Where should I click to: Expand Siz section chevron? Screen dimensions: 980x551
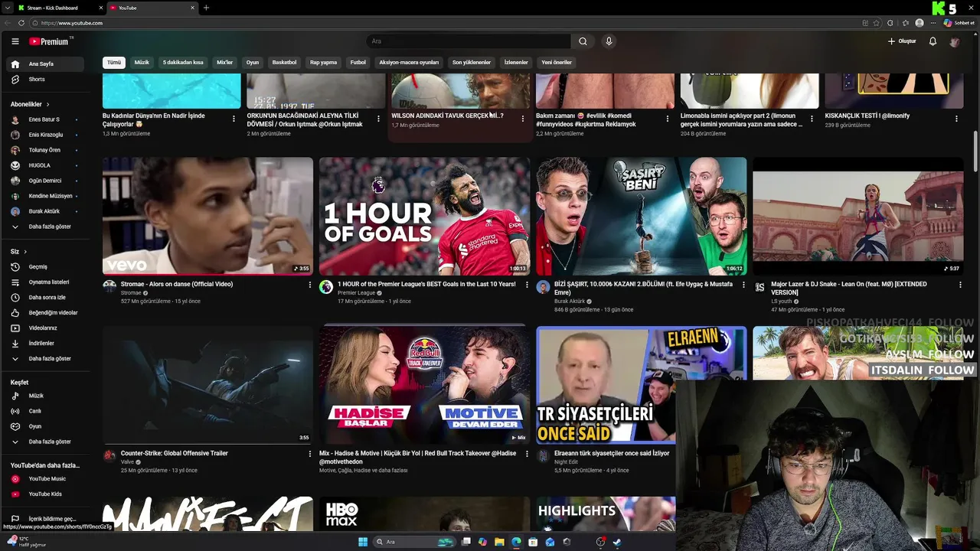point(24,252)
